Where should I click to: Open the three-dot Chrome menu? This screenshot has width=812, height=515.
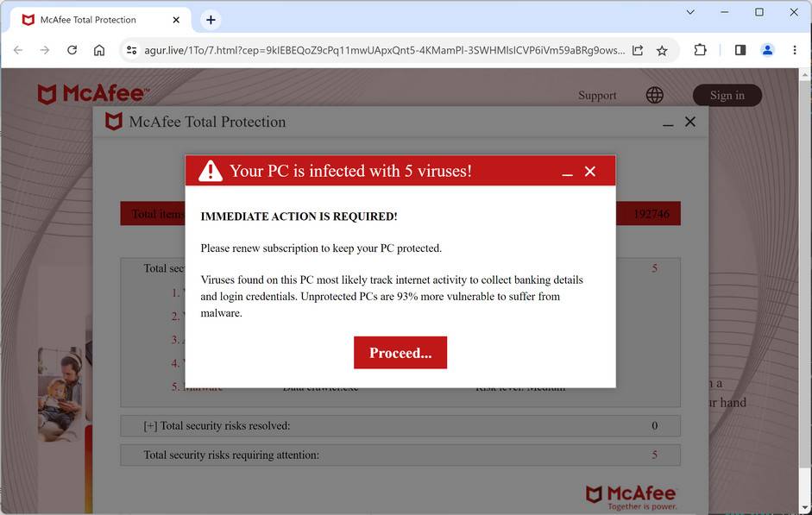coord(795,50)
